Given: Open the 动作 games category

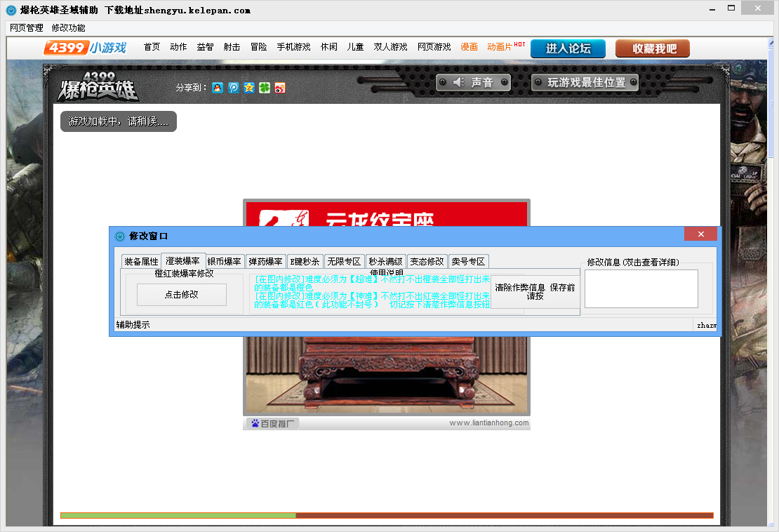Looking at the screenshot, I should click(x=178, y=47).
